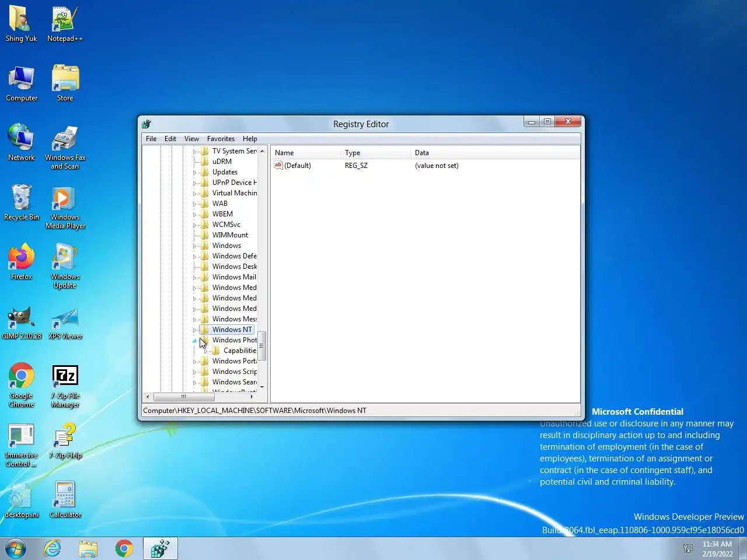747x560 pixels.
Task: Open the File menu
Action: (x=151, y=139)
